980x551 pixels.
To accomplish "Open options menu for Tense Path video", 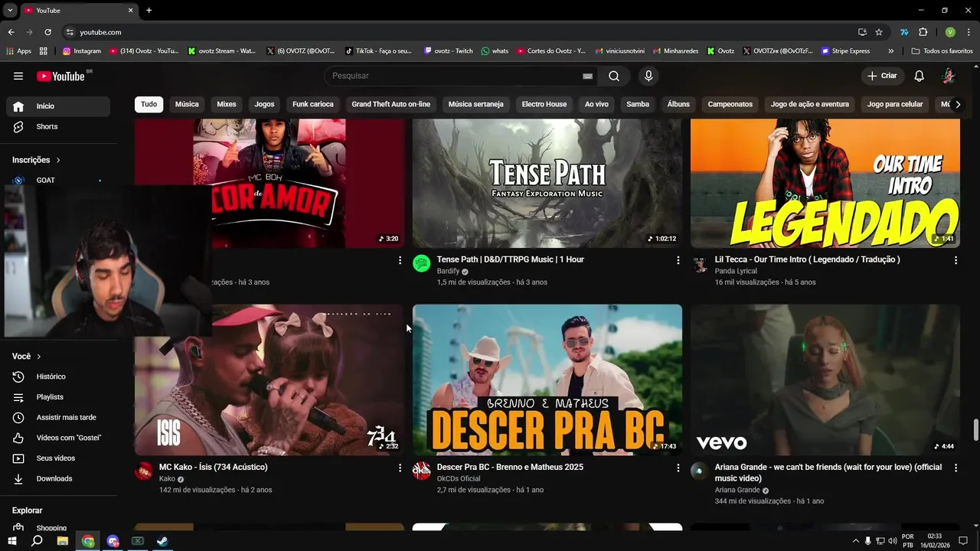I will pos(678,260).
